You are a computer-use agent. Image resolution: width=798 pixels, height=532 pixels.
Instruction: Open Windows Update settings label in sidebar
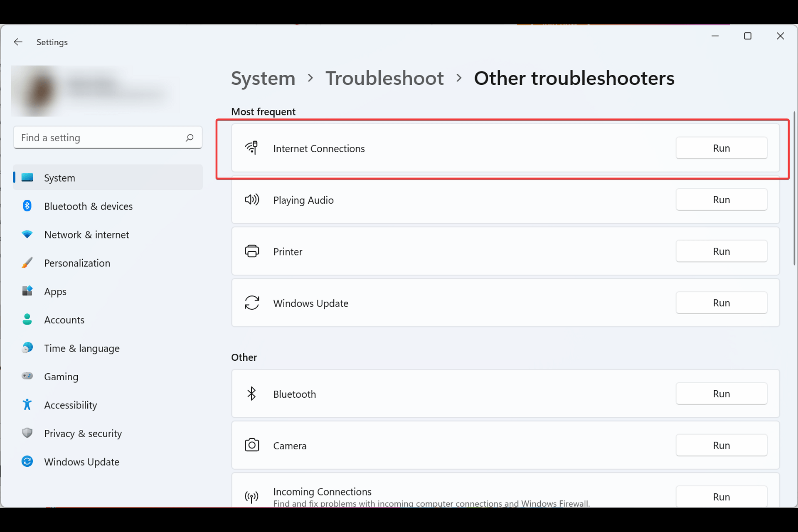click(x=82, y=462)
